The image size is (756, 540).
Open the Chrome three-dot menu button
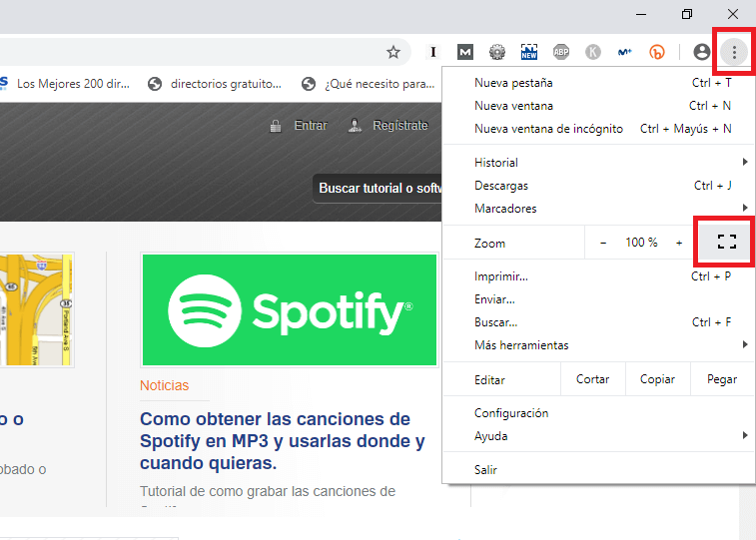point(734,52)
